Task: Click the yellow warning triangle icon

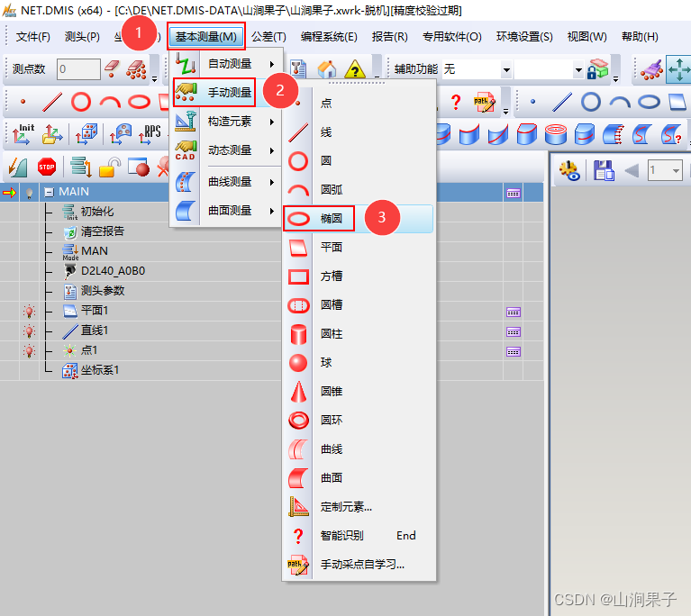Action: [355, 68]
